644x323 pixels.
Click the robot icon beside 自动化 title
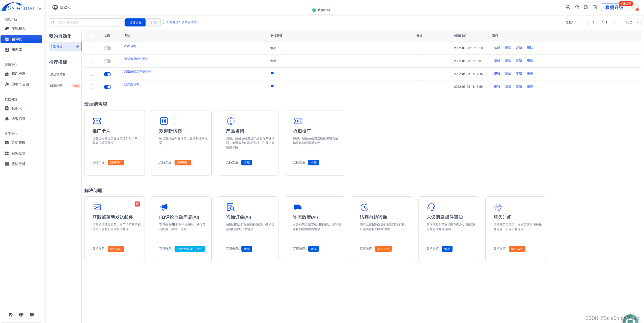click(x=55, y=7)
